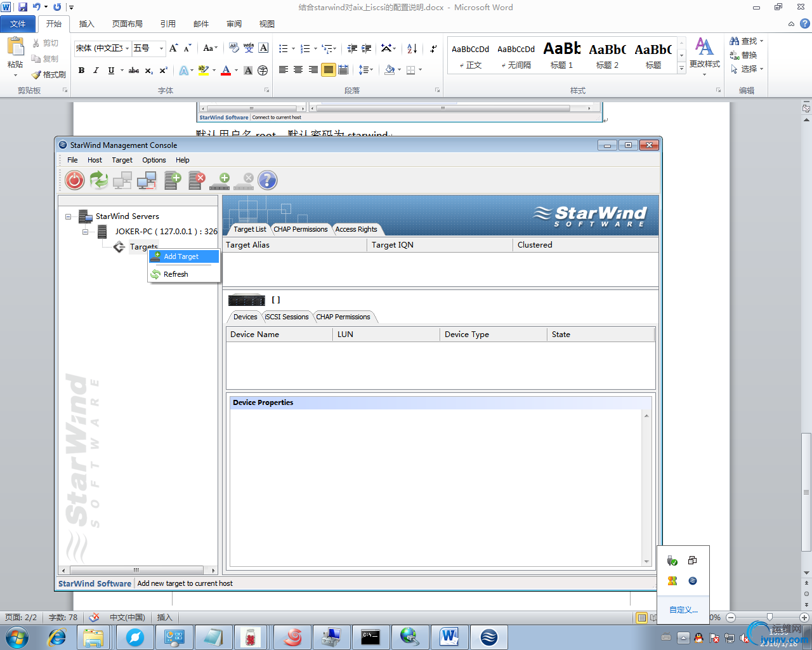Apply the 标题 1 heading style
The height and width of the screenshot is (650, 812).
pos(561,55)
